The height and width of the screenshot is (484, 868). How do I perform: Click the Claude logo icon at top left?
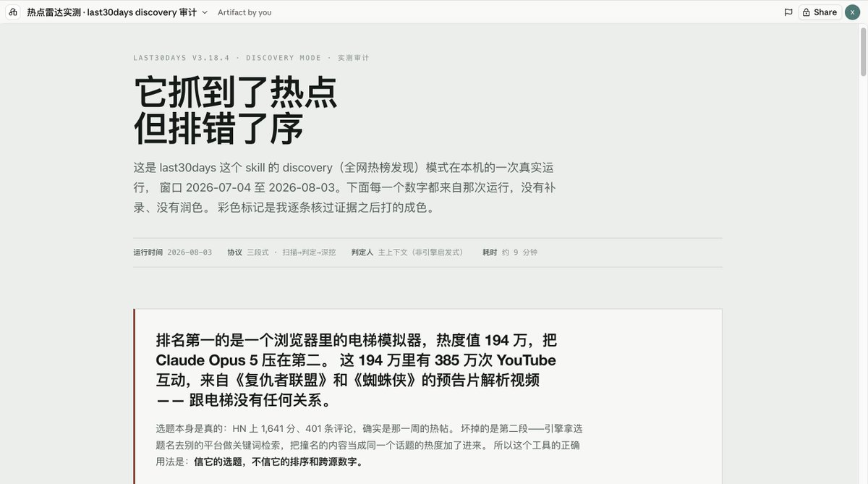[x=13, y=12]
